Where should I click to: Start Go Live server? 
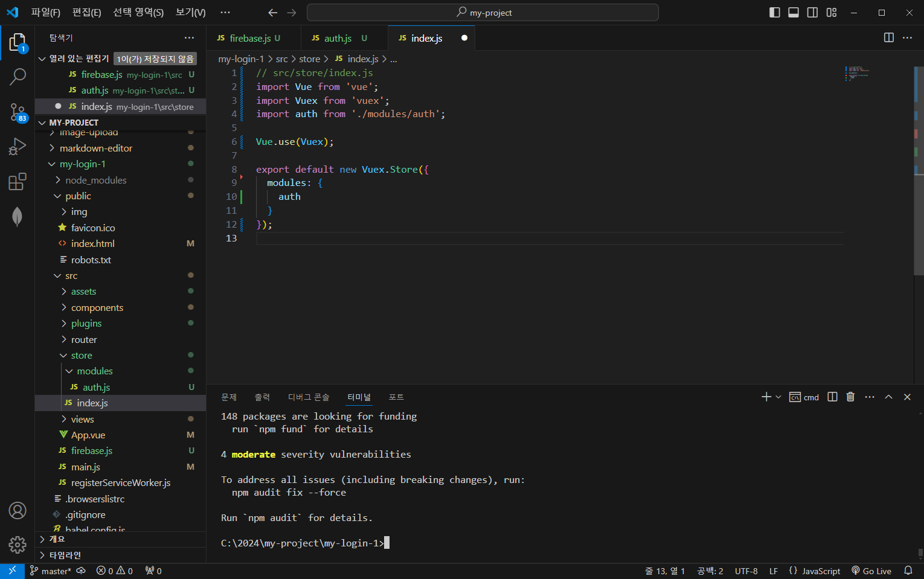(871, 571)
